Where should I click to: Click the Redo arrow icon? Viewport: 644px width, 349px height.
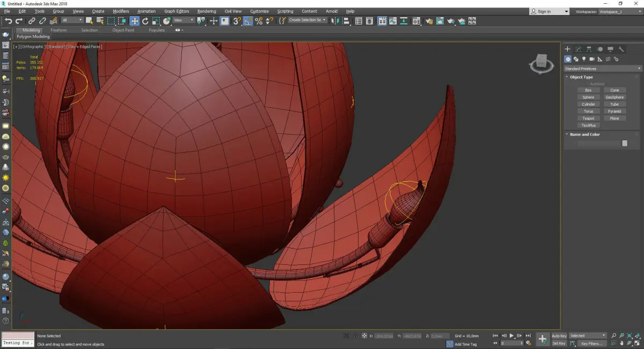pos(19,21)
